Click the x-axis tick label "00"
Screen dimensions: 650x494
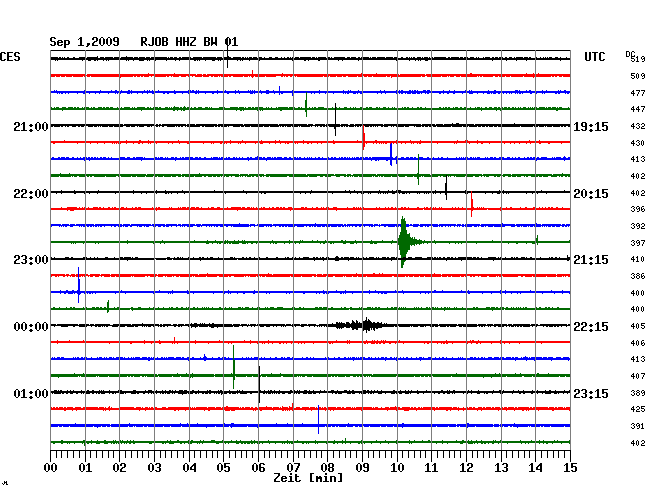[x=51, y=468]
